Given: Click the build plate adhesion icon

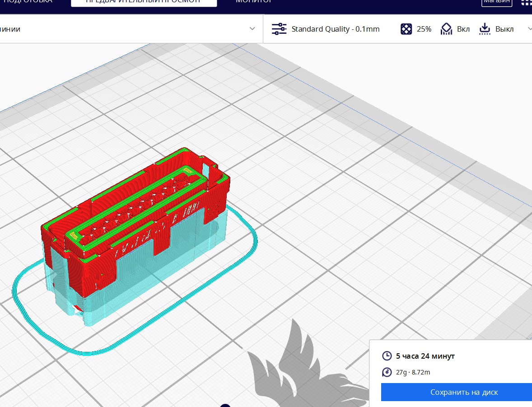Looking at the screenshot, I should pyautogui.click(x=485, y=29).
